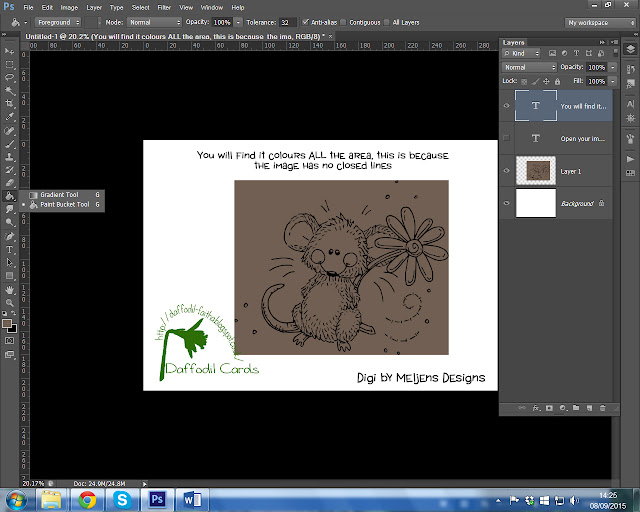The image size is (640, 512).
Task: Hide the 'You will find it...' layer
Action: click(507, 106)
